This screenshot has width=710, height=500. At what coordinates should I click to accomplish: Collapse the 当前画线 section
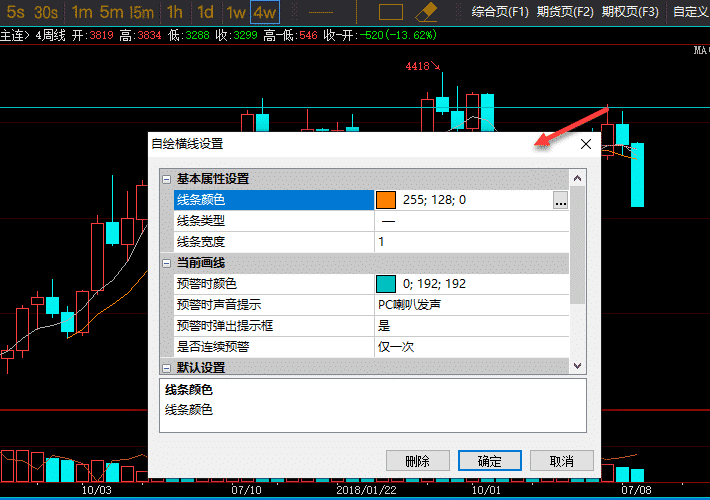point(167,263)
